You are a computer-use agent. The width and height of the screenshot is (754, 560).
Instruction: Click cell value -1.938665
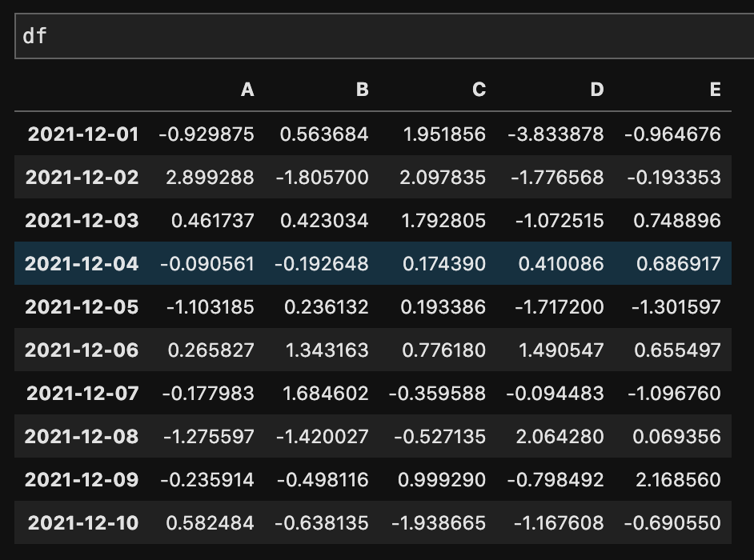439,523
